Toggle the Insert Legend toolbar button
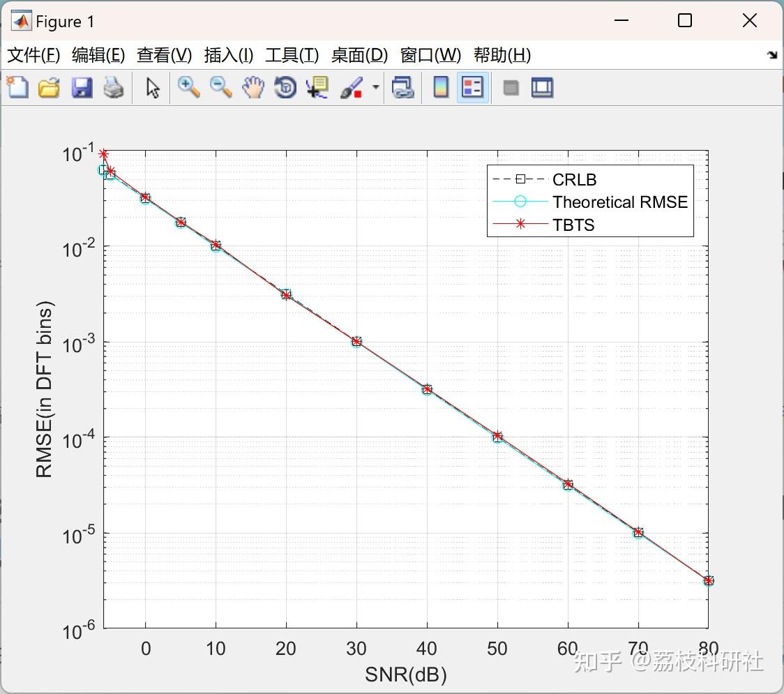Image resolution: width=784 pixels, height=694 pixels. coord(472,87)
